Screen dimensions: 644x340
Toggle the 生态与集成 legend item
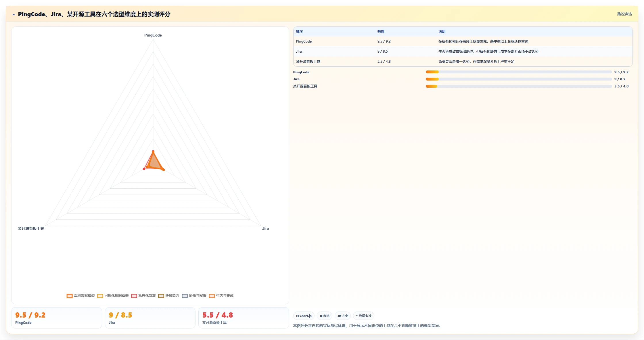pos(221,296)
